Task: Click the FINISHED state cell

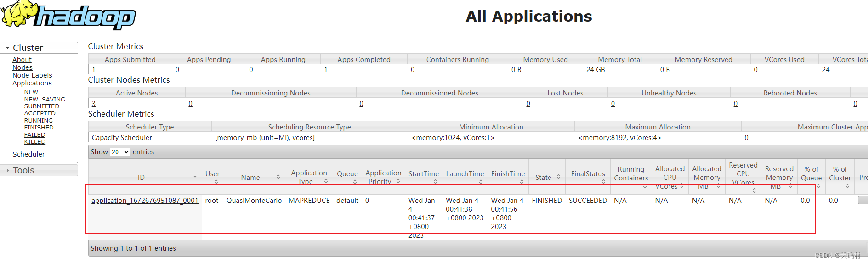Action: [x=547, y=201]
